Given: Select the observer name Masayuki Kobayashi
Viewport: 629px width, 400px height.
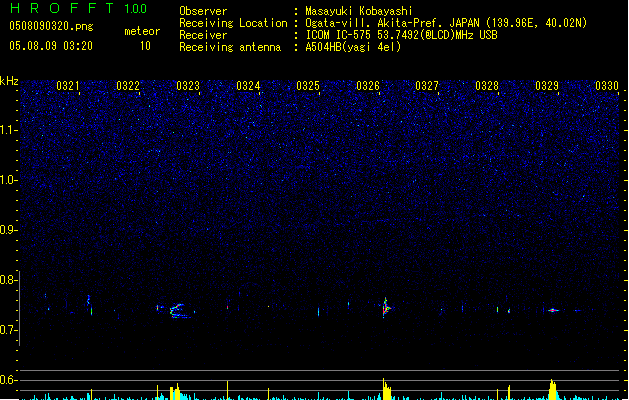Looking at the screenshot, I should coord(359,11).
